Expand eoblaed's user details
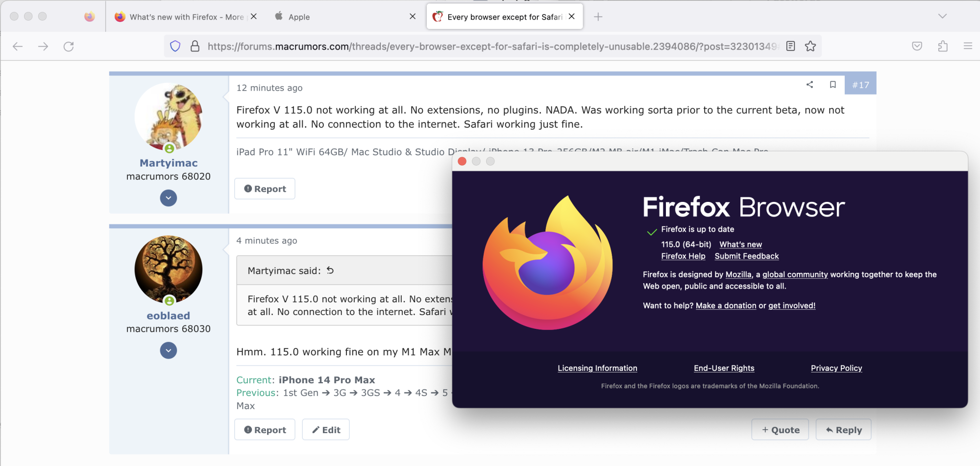 click(169, 350)
